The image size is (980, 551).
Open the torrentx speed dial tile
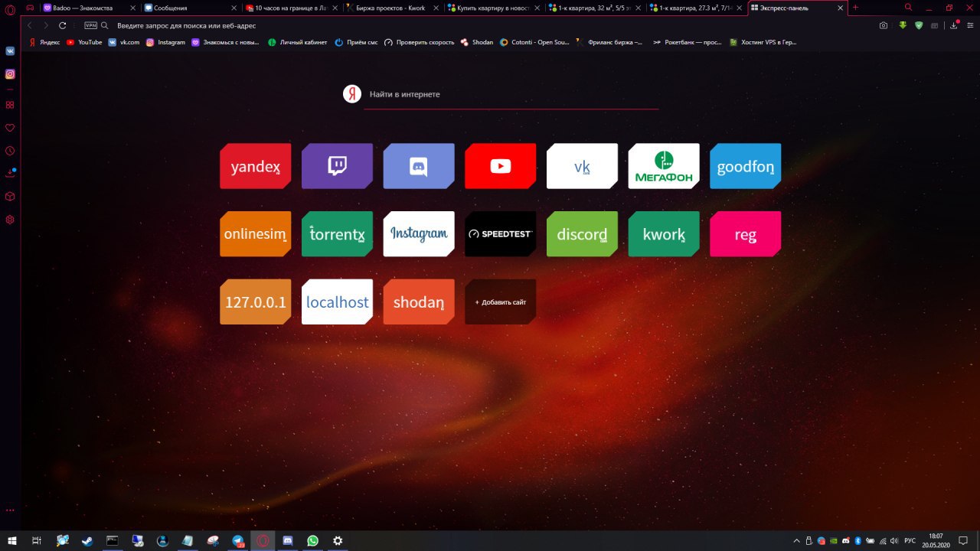pyautogui.click(x=337, y=234)
